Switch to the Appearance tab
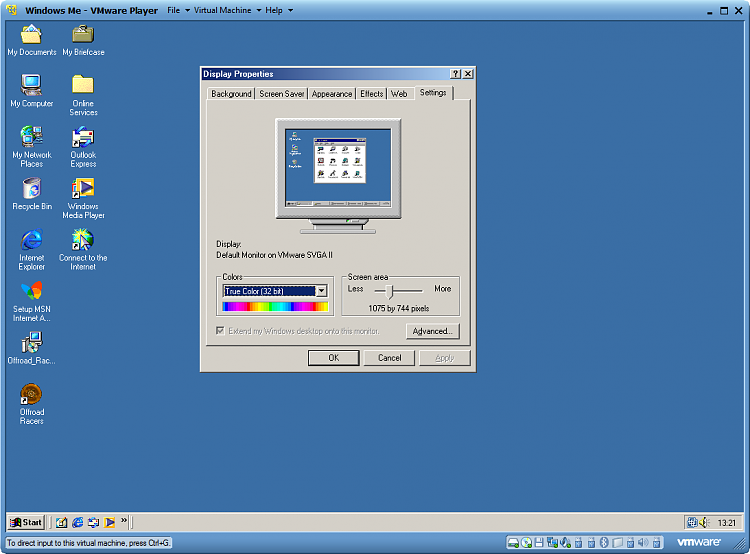Screen dimensions: 750x554 point(331,94)
